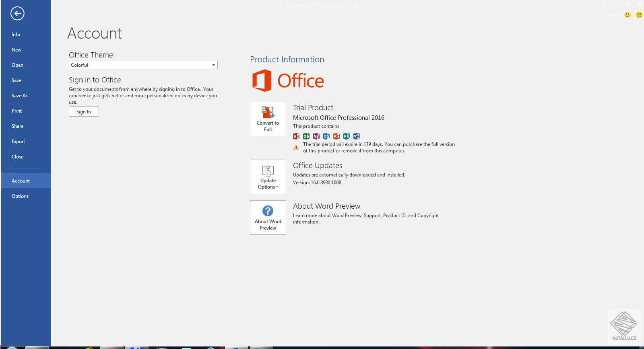Open the Info page
Image resolution: width=644 pixels, height=349 pixels.
(26, 35)
